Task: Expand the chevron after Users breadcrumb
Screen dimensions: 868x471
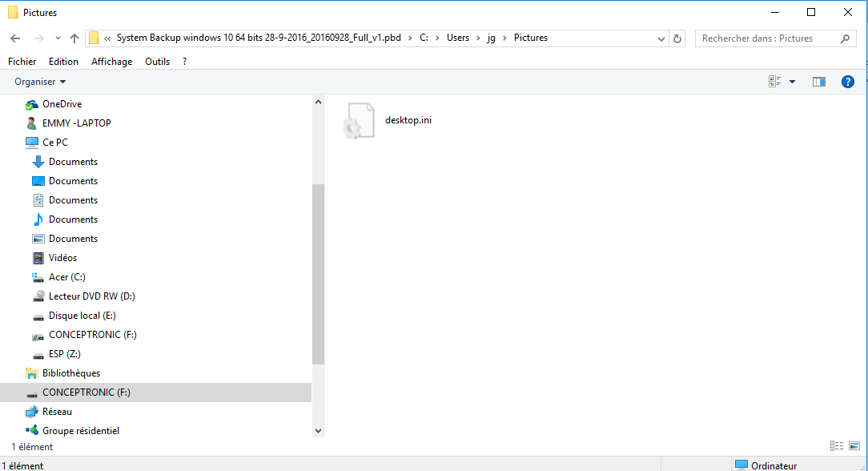Action: click(478, 38)
